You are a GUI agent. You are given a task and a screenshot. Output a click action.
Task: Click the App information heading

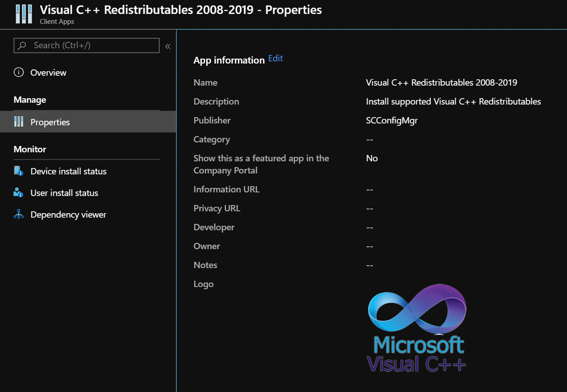click(229, 60)
